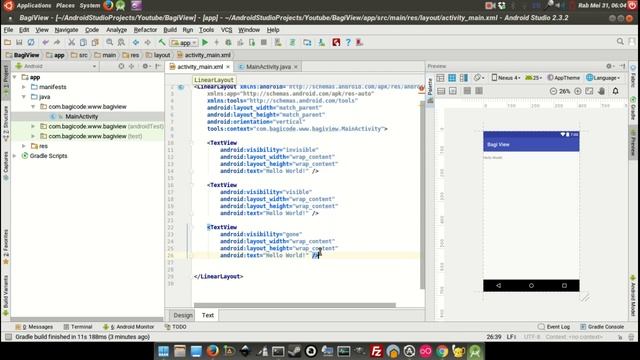Toggle the Preview side panel button
The height and width of the screenshot is (360, 640).
pos(633,142)
